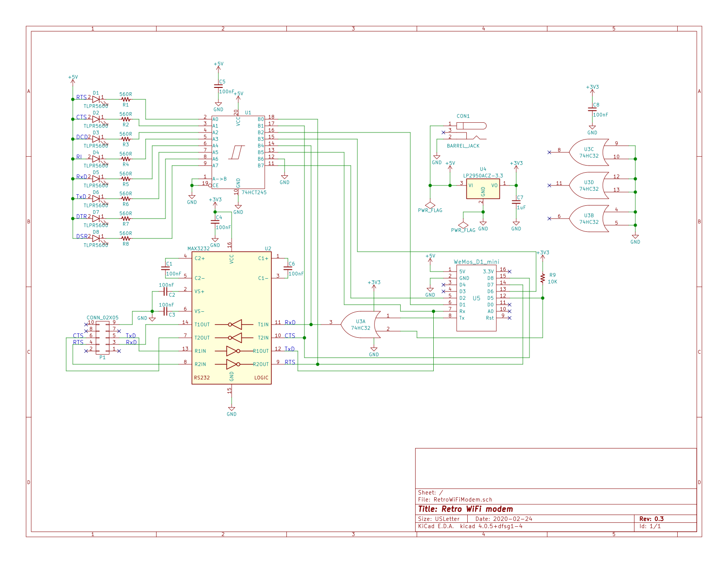The width and height of the screenshot is (728, 563).
Task: Select the D4 LED on the RI line
Action: [96, 159]
